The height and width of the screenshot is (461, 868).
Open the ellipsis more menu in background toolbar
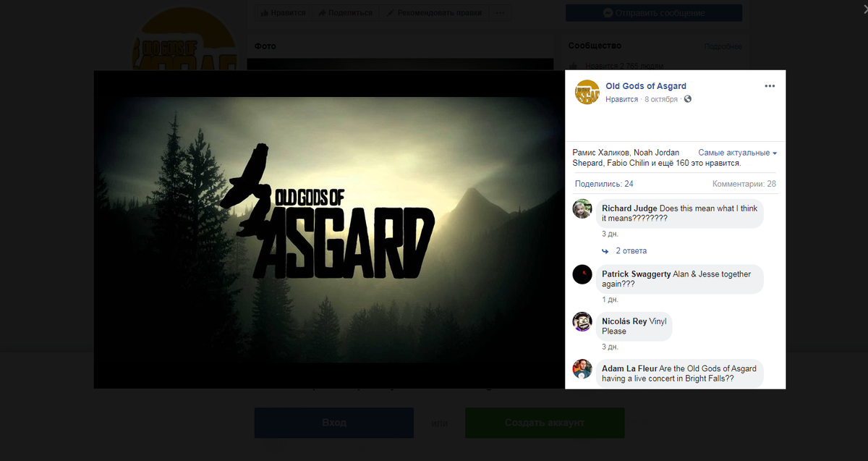click(501, 13)
